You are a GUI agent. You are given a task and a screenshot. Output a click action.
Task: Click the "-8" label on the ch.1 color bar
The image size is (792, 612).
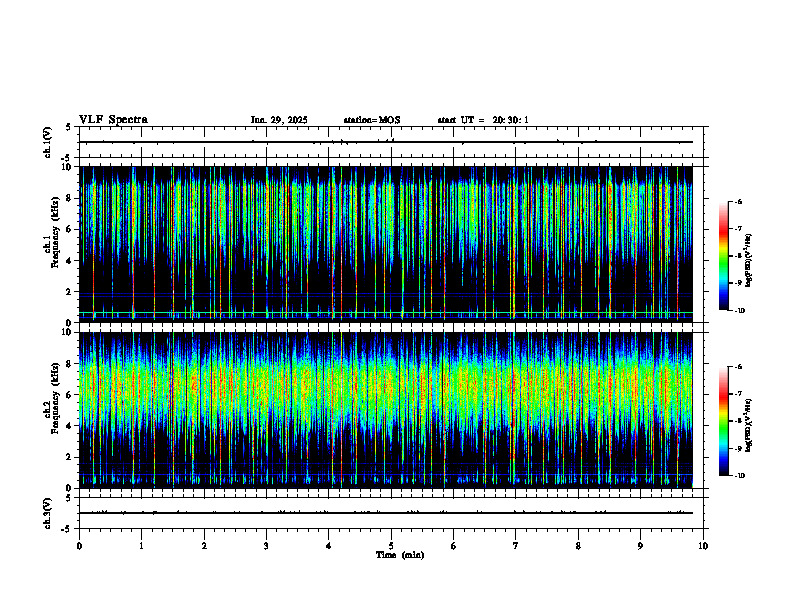[738, 256]
